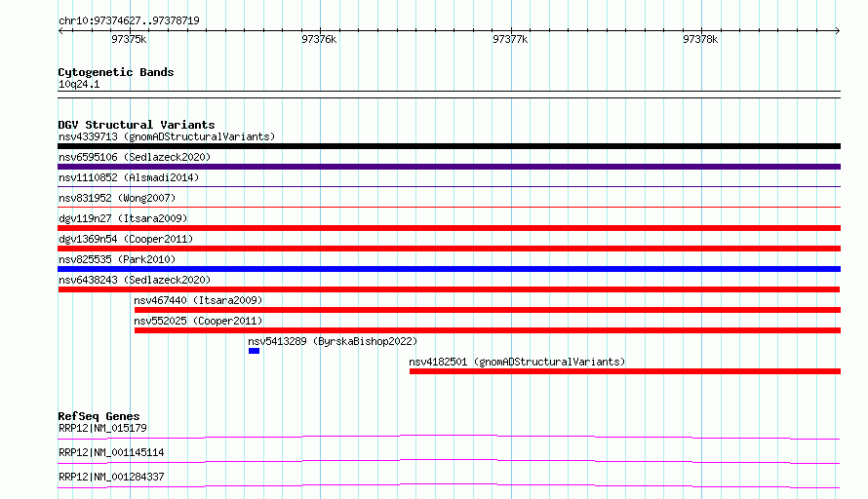The height and width of the screenshot is (499, 868).
Task: Open the RRP12|NM_001145114 gene label
Action: click(111, 452)
